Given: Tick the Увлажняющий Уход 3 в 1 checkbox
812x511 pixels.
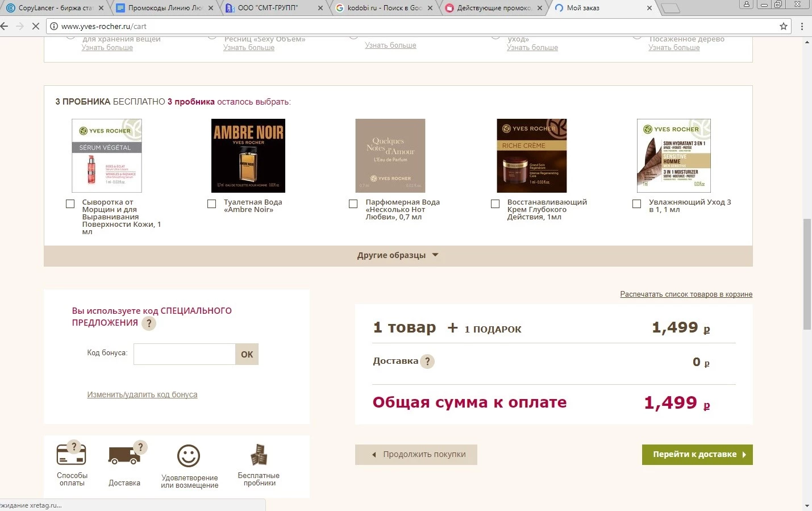Looking at the screenshot, I should (x=637, y=203).
